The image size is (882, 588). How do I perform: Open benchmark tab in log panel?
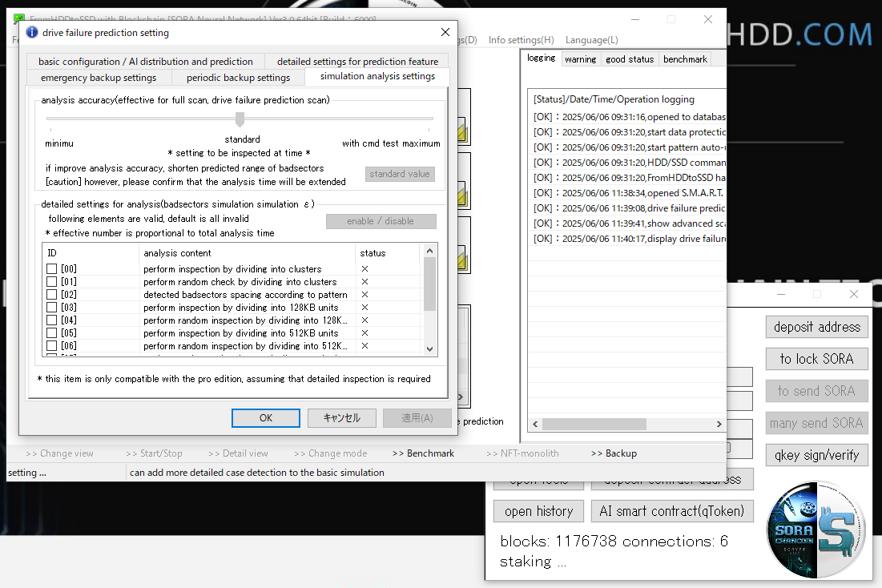tap(685, 59)
